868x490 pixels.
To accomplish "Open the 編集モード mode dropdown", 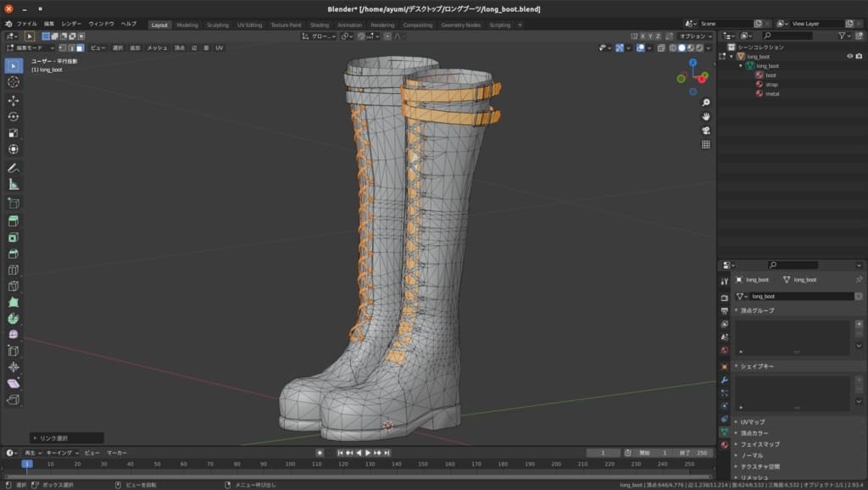I will click(31, 48).
